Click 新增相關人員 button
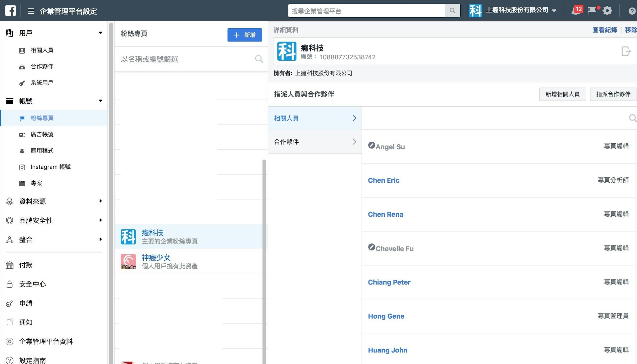Screen dimensions: 637x364 (562, 94)
